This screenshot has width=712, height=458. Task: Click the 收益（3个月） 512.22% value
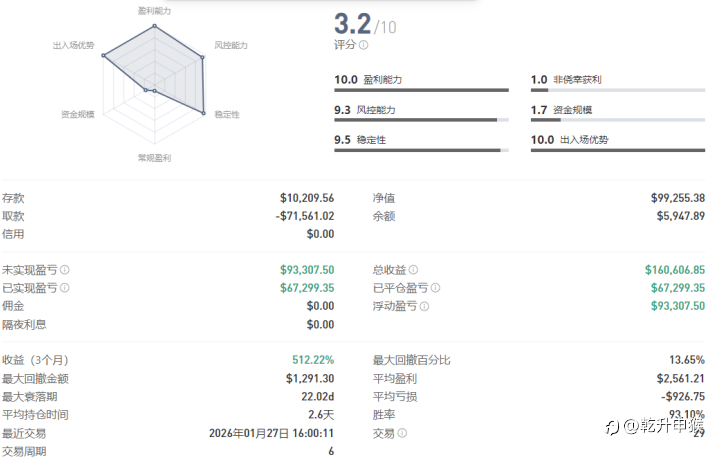tap(314, 360)
